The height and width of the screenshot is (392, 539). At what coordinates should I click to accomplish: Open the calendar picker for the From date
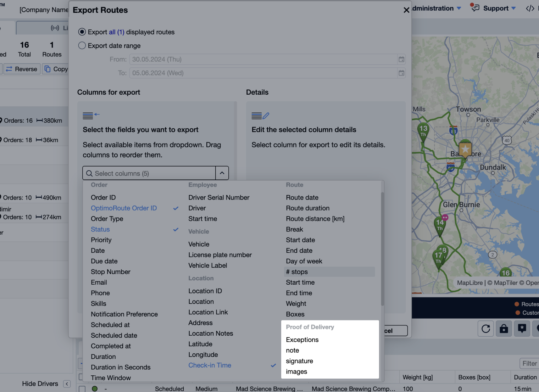tap(401, 59)
